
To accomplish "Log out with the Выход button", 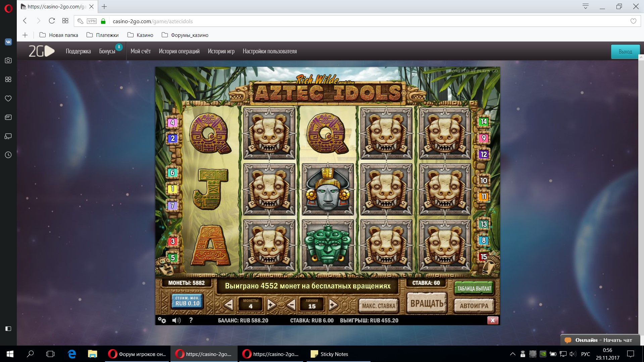I will coord(625,52).
